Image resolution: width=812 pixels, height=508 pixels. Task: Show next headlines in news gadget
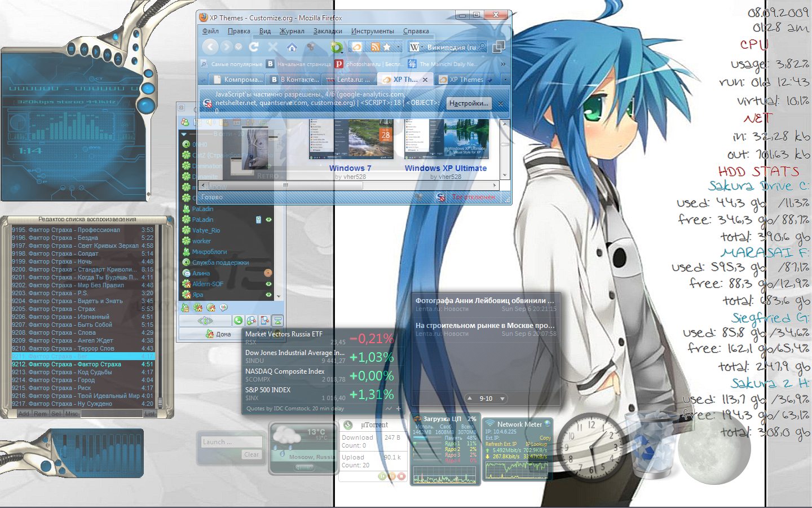tap(502, 398)
